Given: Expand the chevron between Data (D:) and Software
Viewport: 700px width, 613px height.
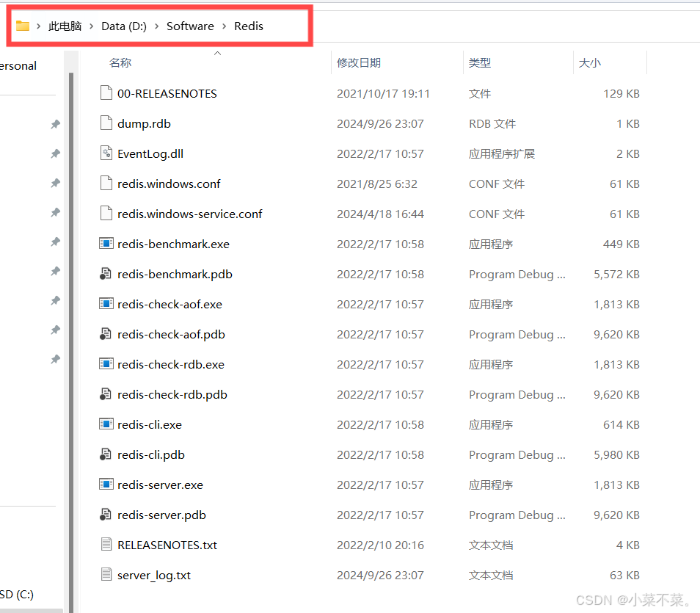Looking at the screenshot, I should pyautogui.click(x=157, y=26).
